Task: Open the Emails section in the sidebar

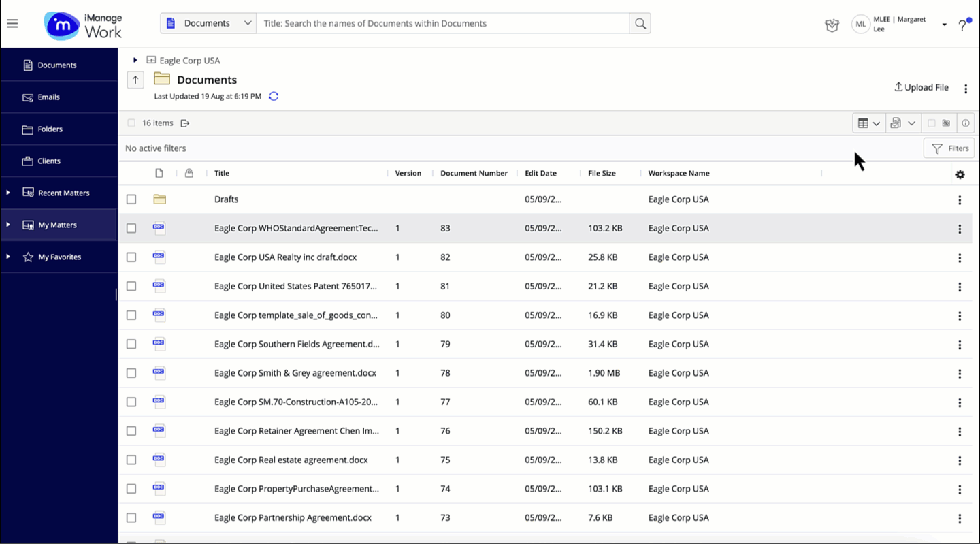Action: [x=59, y=97]
